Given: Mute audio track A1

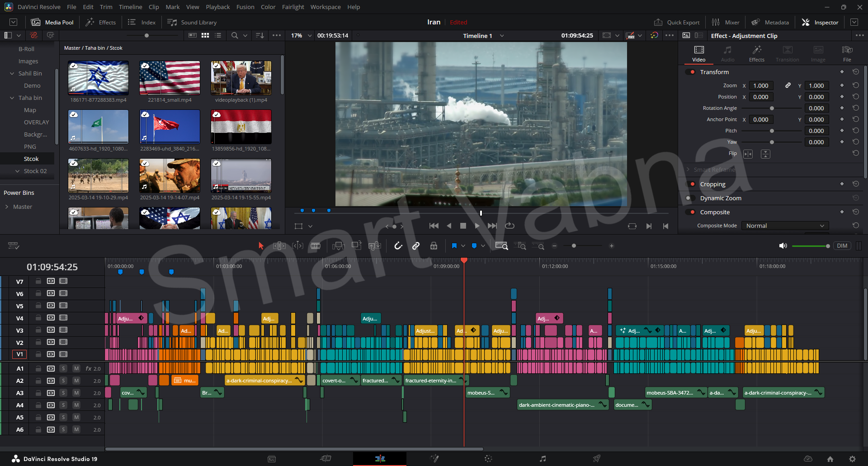Looking at the screenshot, I should 76,368.
